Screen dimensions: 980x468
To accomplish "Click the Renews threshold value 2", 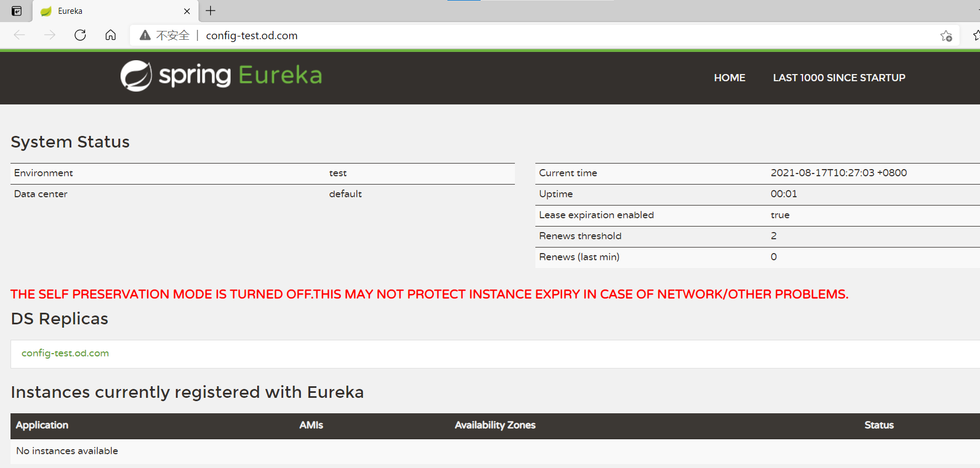I will coord(774,236).
